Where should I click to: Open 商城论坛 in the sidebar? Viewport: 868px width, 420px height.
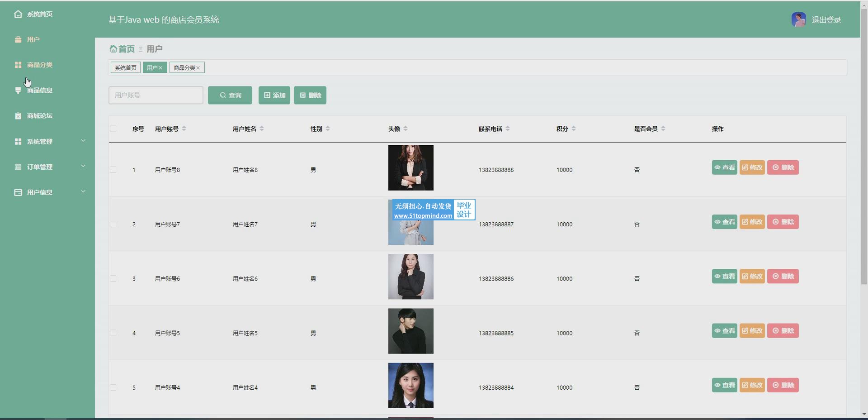40,115
